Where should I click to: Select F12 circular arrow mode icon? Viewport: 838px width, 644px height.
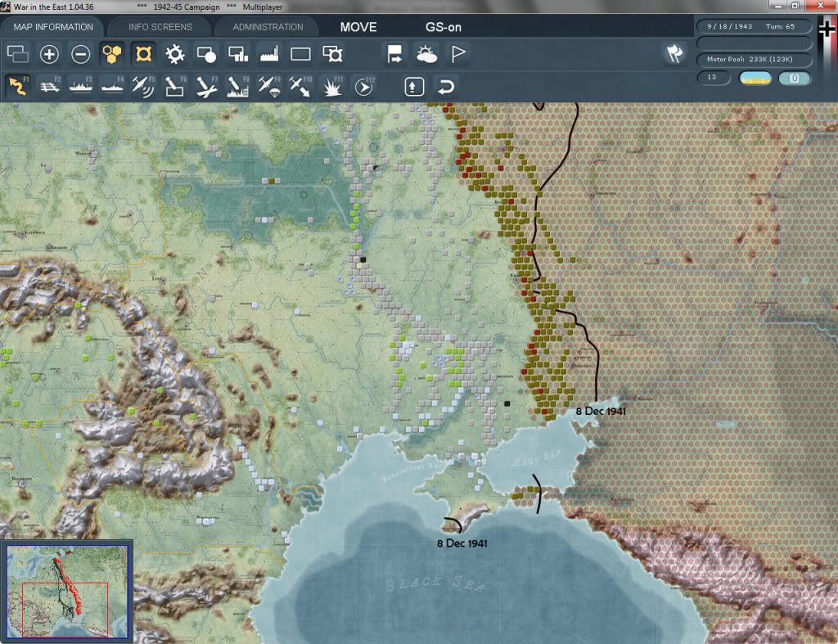point(364,86)
